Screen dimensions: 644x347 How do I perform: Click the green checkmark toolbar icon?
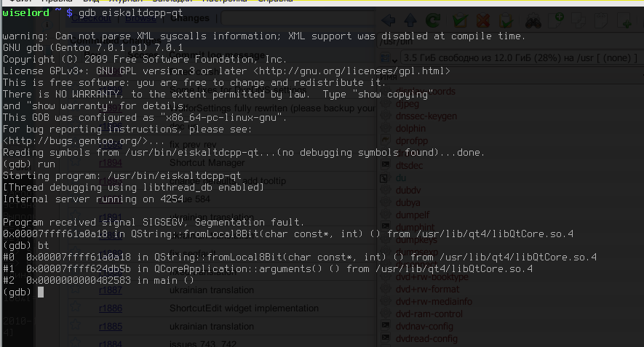(460, 22)
